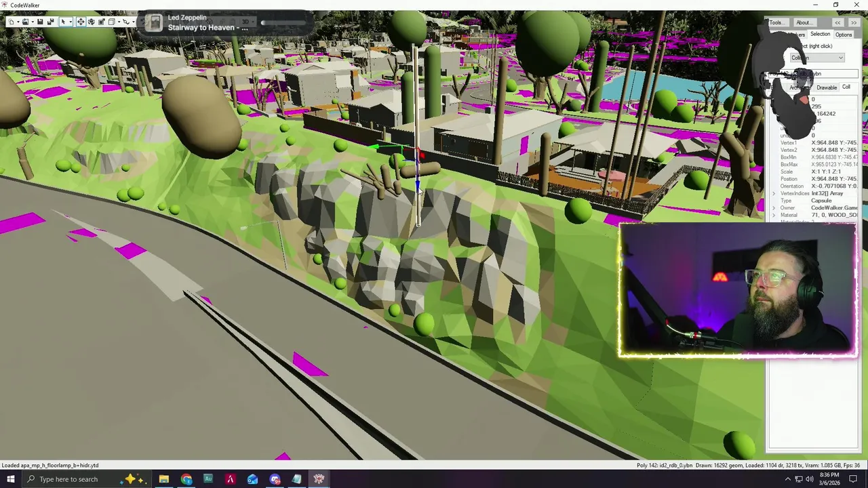This screenshot has height=488, width=868.
Task: Click the 'Loaded apa_mp_h_floorlamp_b+hidr.ytd' status text
Action: click(50, 465)
